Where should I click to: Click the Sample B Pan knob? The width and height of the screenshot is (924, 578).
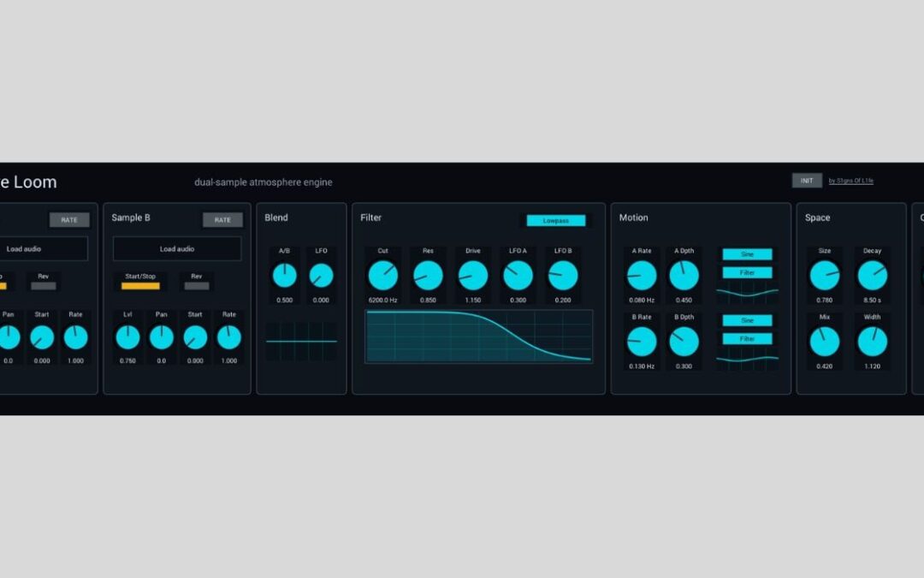(x=162, y=337)
